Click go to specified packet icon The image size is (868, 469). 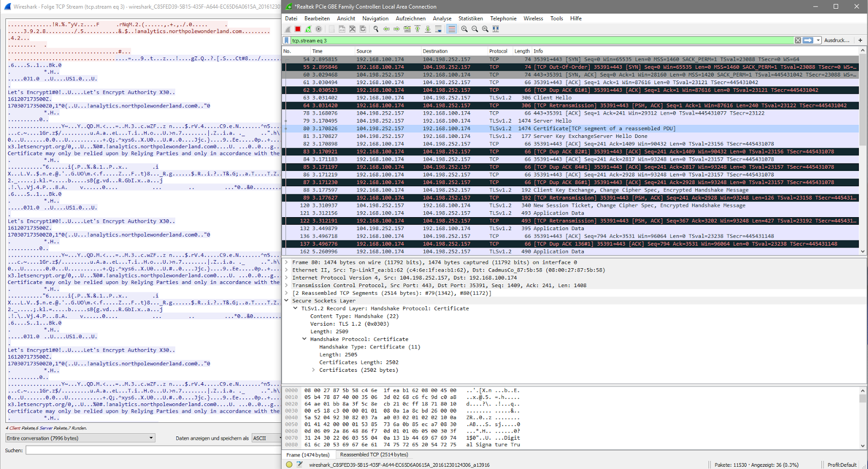pyautogui.click(x=407, y=29)
